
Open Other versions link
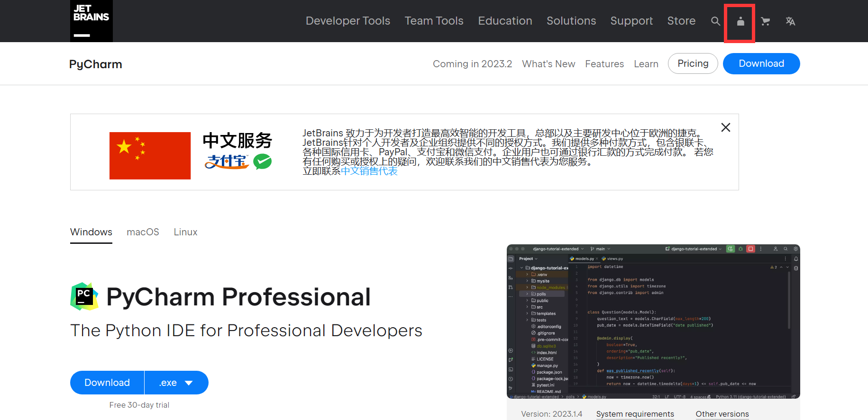(722, 414)
